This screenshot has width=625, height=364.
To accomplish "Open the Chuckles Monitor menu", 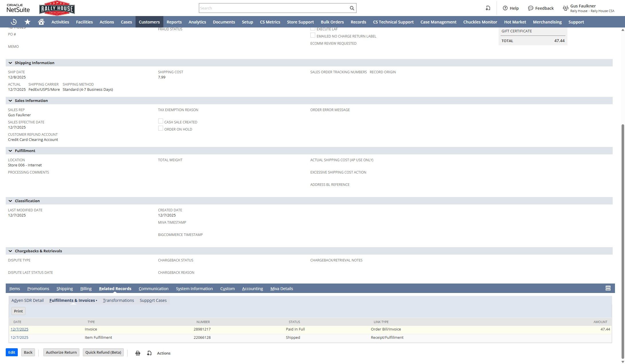I will pyautogui.click(x=480, y=22).
